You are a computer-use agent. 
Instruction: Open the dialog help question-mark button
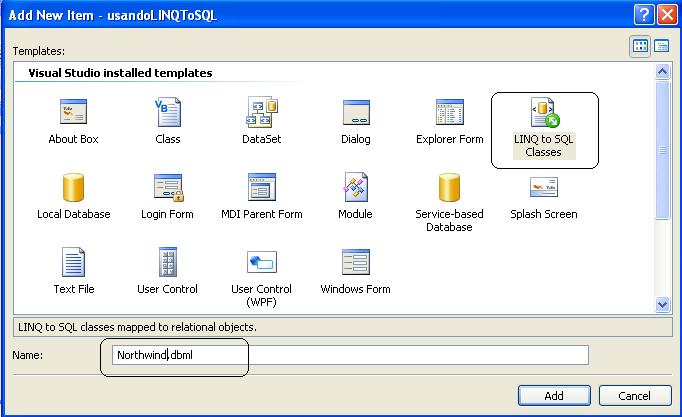pyautogui.click(x=644, y=15)
